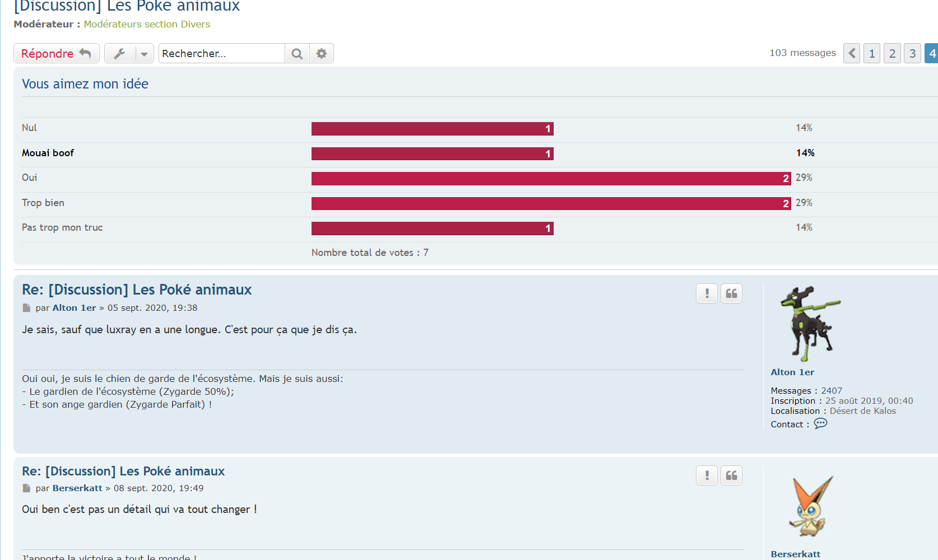Image resolution: width=938 pixels, height=560 pixels.
Task: Open Berserkatt's post title link
Action: [x=123, y=471]
